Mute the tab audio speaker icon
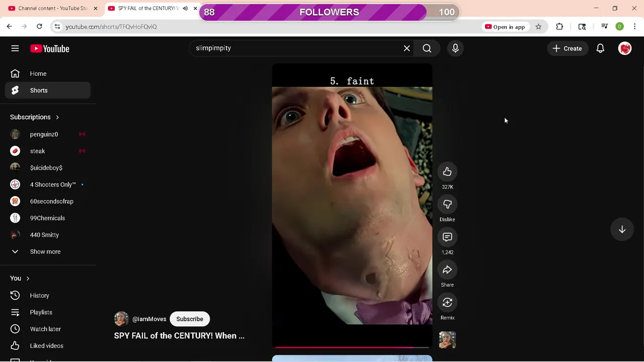 pyautogui.click(x=185, y=9)
